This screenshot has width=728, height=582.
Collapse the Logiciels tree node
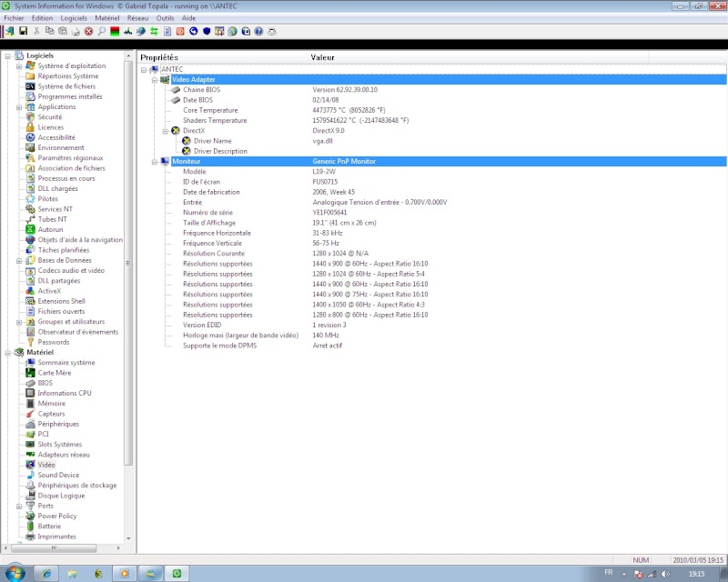(x=7, y=56)
